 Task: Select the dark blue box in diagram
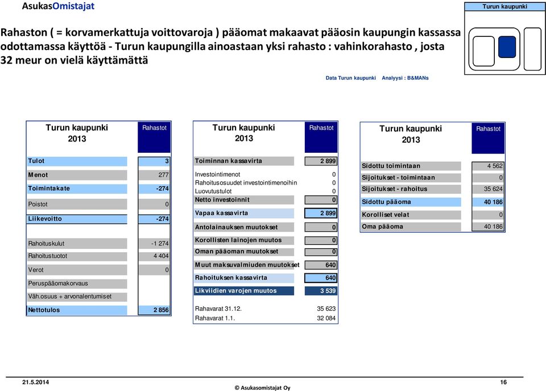[507, 47]
